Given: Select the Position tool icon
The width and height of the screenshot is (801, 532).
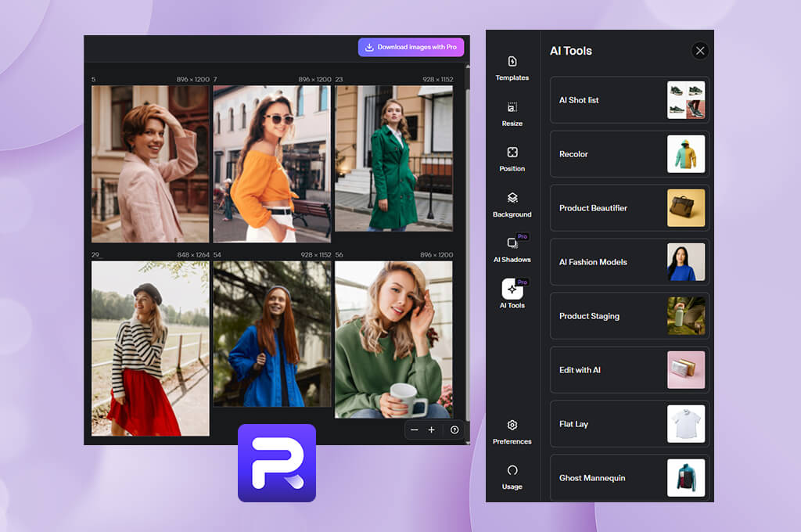Looking at the screenshot, I should point(512,153).
